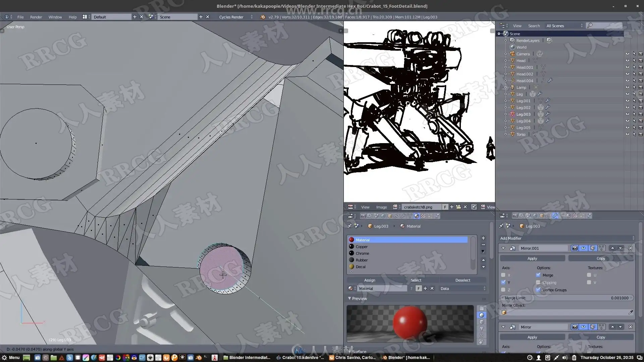Open material specials down-arrow menu
This screenshot has width=644, height=362.
point(483,251)
